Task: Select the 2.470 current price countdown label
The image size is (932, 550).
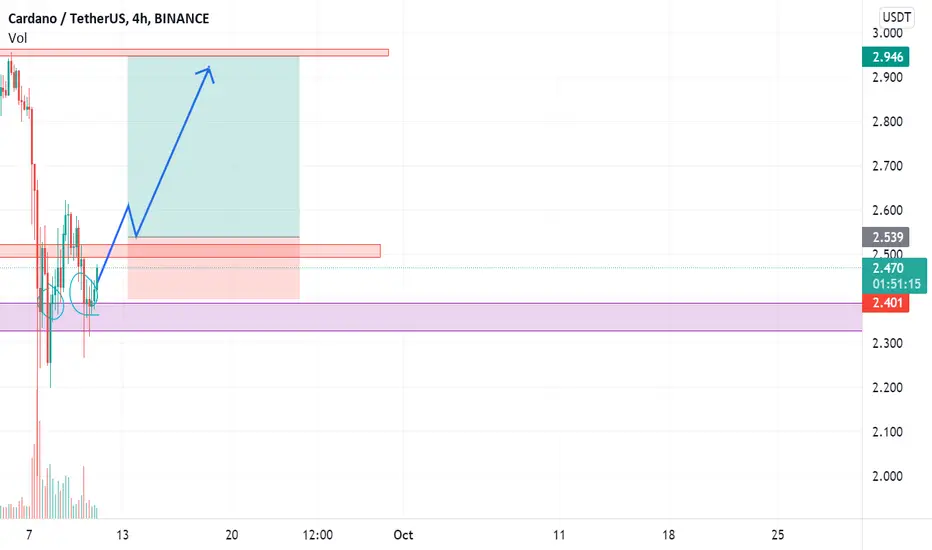Action: [895, 276]
